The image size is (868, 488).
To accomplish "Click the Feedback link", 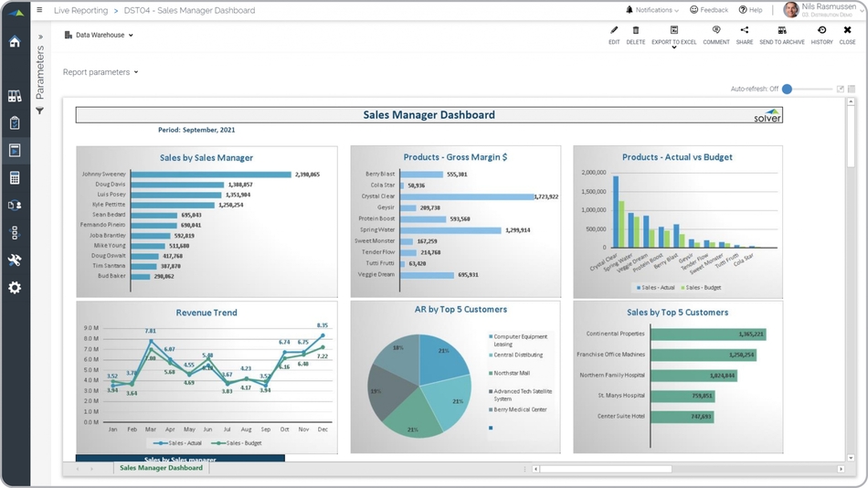I will 709,10.
